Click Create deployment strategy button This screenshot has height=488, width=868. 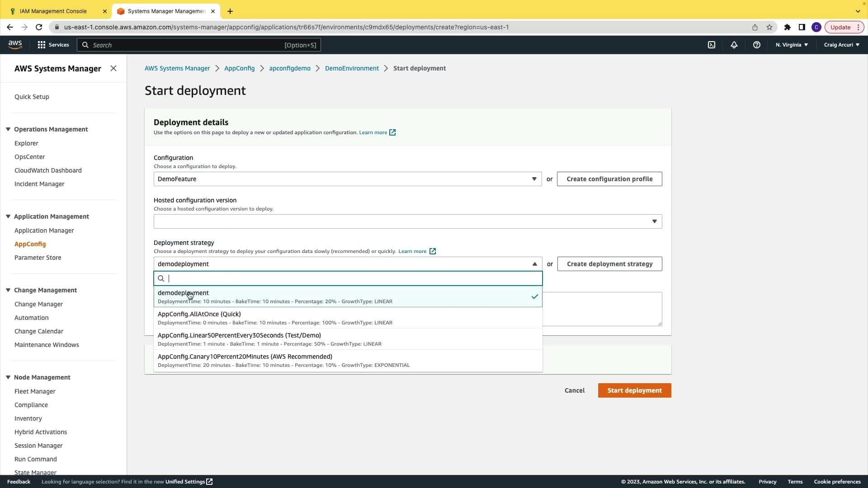(x=609, y=264)
